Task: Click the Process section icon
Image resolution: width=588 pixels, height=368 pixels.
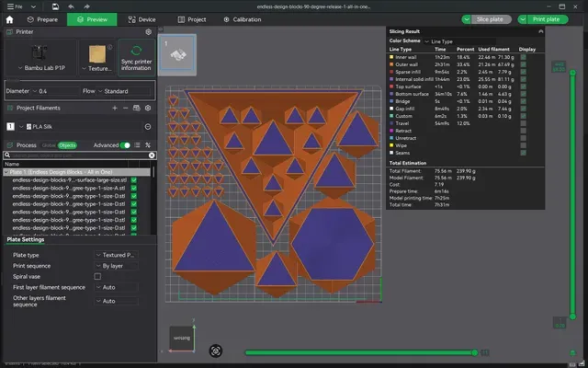Action: click(10, 145)
